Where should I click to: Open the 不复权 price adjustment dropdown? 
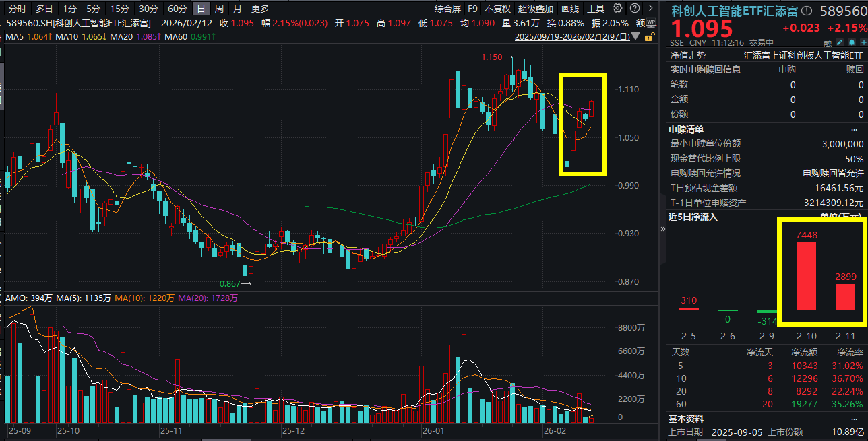point(497,9)
